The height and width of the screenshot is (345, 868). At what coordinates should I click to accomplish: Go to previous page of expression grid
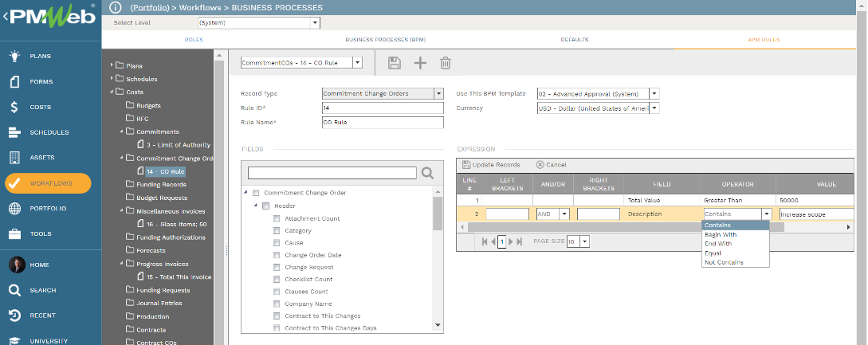coord(493,241)
